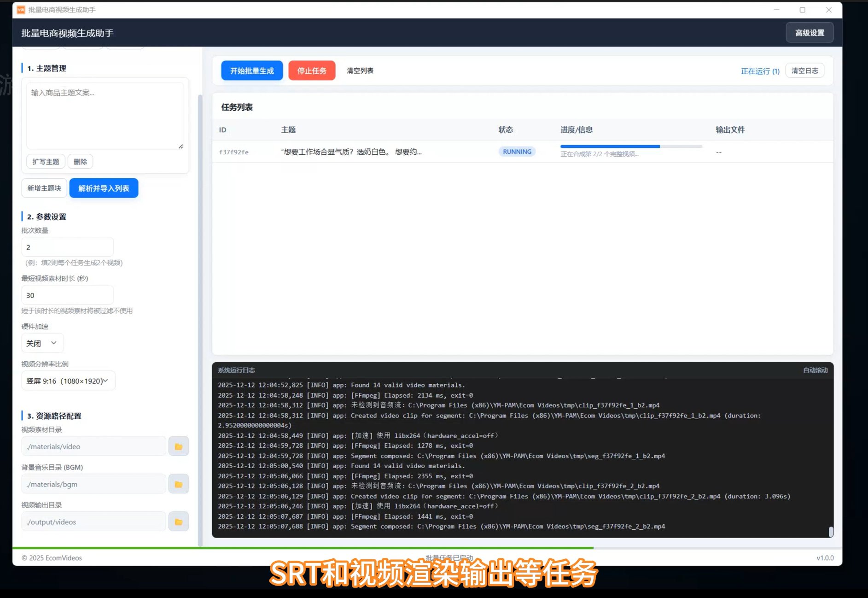This screenshot has height=598, width=868.
Task: Click 删除 button under theme box
Action: click(x=80, y=162)
